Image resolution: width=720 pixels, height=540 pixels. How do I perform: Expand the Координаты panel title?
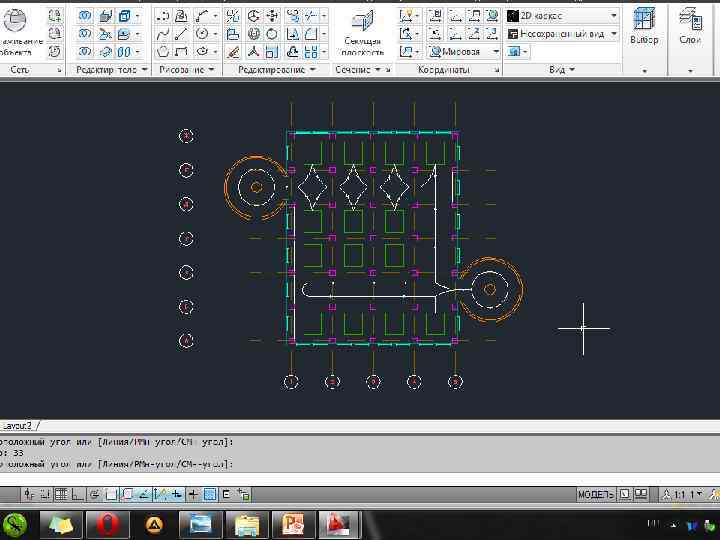443,70
